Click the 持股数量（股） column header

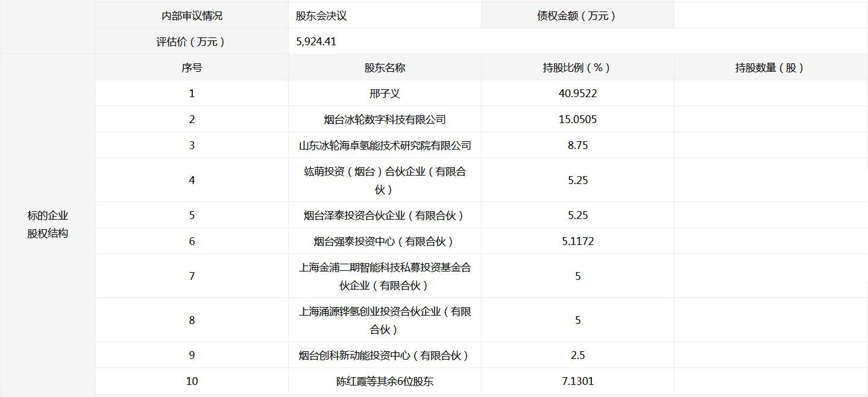[771, 68]
